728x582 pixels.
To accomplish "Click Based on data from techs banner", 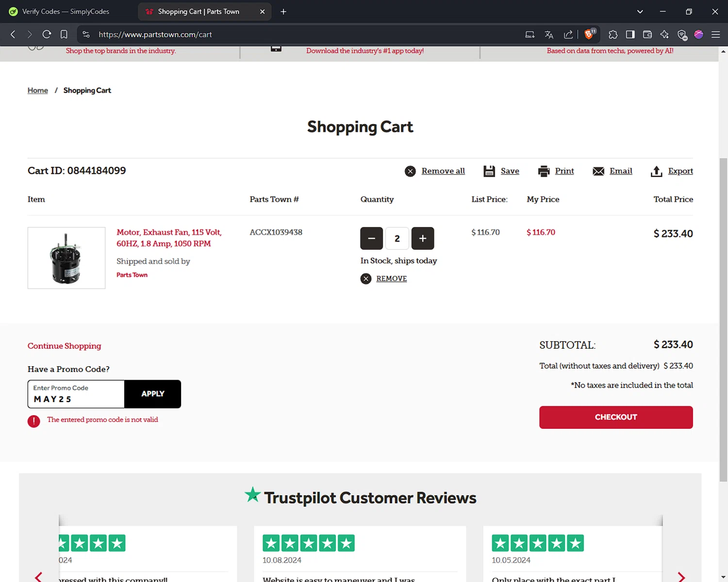I will (610, 51).
